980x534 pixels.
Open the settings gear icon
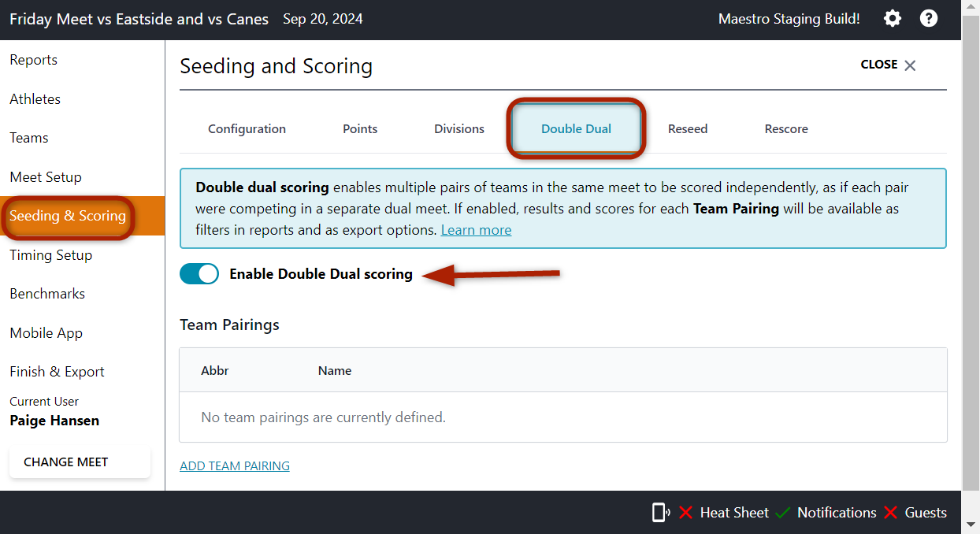(892, 19)
